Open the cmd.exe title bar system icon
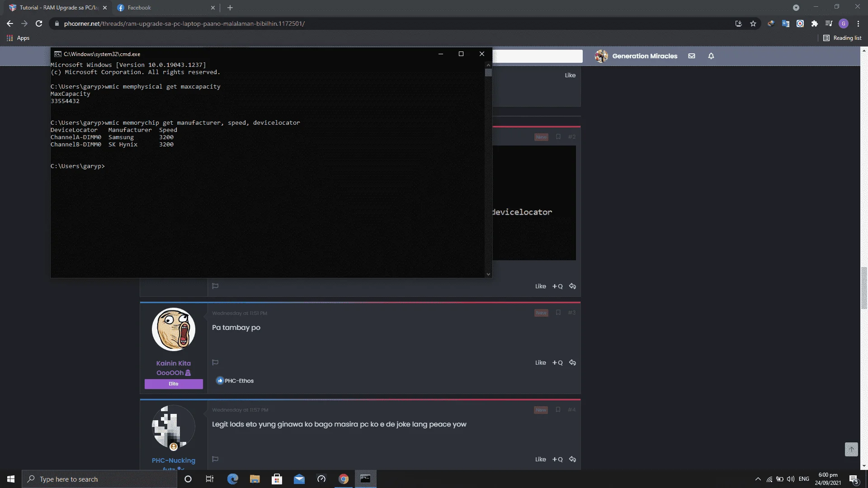Screen dimensions: 868x488 pos(57,54)
